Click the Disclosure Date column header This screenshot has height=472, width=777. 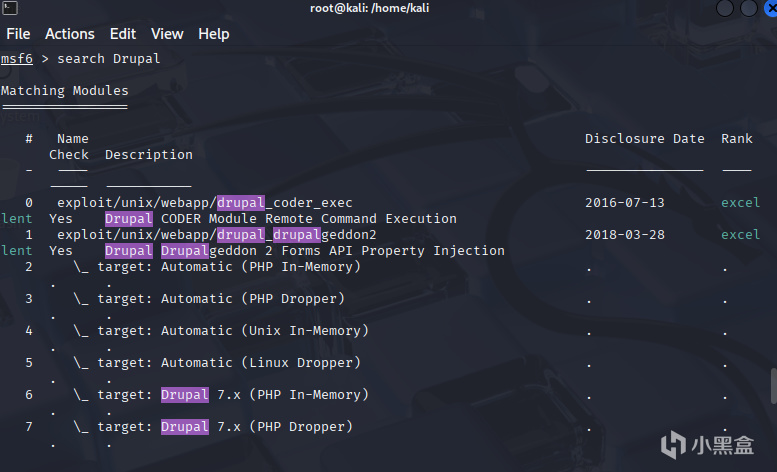645,138
